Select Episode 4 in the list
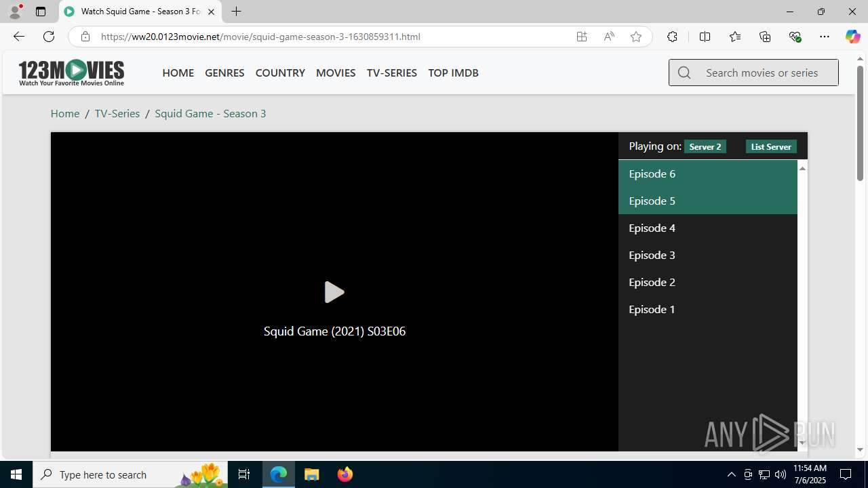The image size is (868, 488). click(x=708, y=228)
